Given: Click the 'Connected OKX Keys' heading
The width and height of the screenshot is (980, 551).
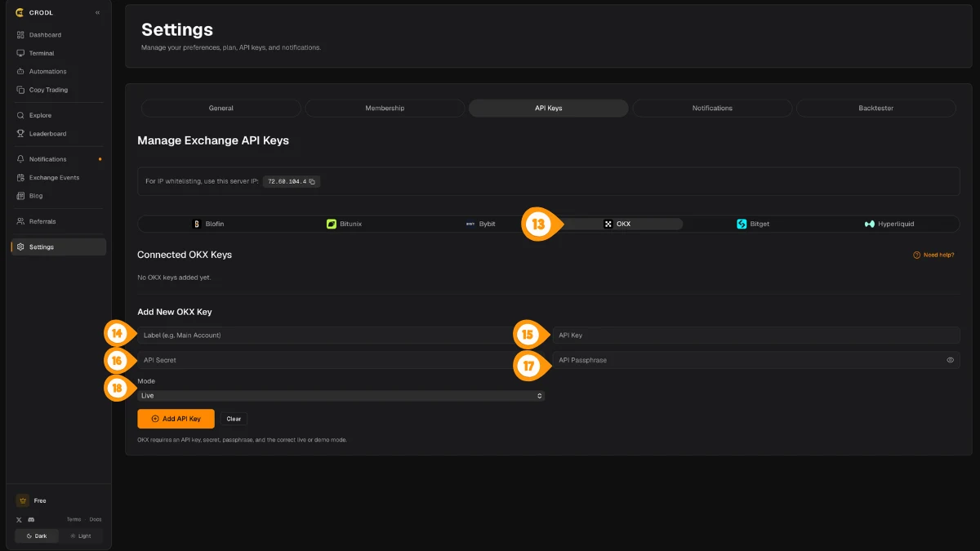Looking at the screenshot, I should [185, 255].
